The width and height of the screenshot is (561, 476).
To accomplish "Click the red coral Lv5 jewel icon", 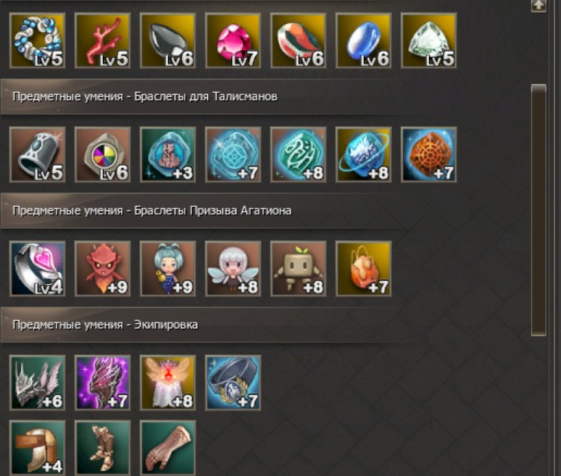I will [x=103, y=41].
